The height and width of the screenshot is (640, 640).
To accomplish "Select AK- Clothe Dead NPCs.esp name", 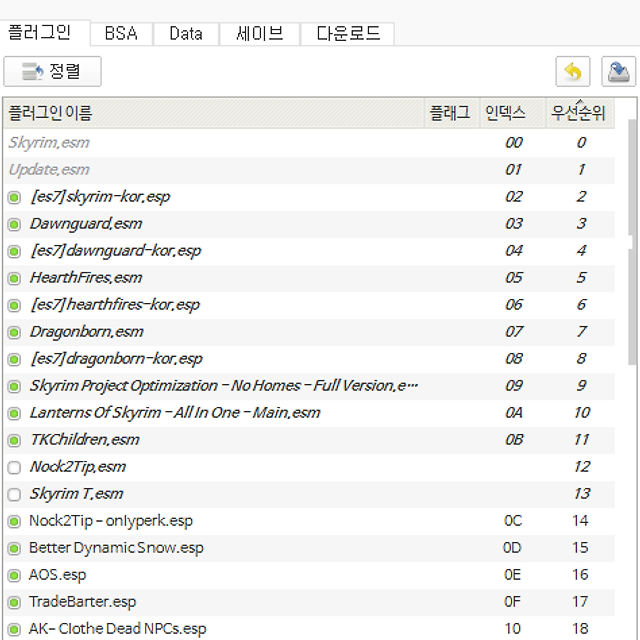I will 118,629.
